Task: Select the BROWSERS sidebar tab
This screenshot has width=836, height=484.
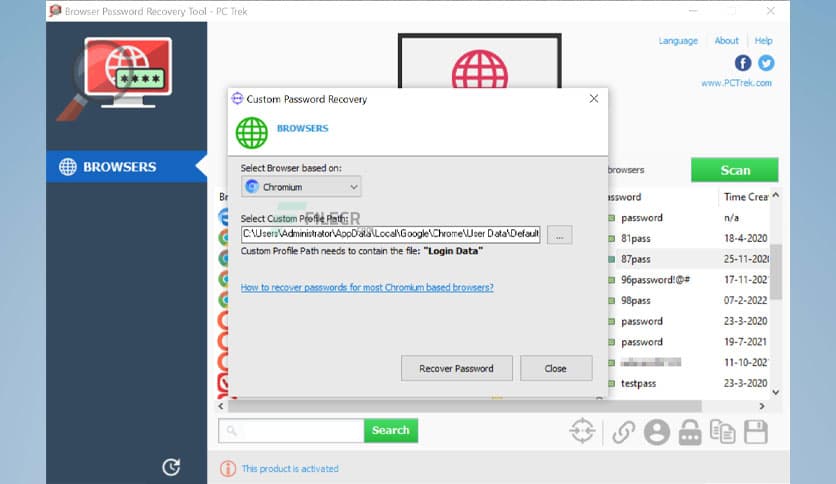Action: pyautogui.click(x=126, y=167)
